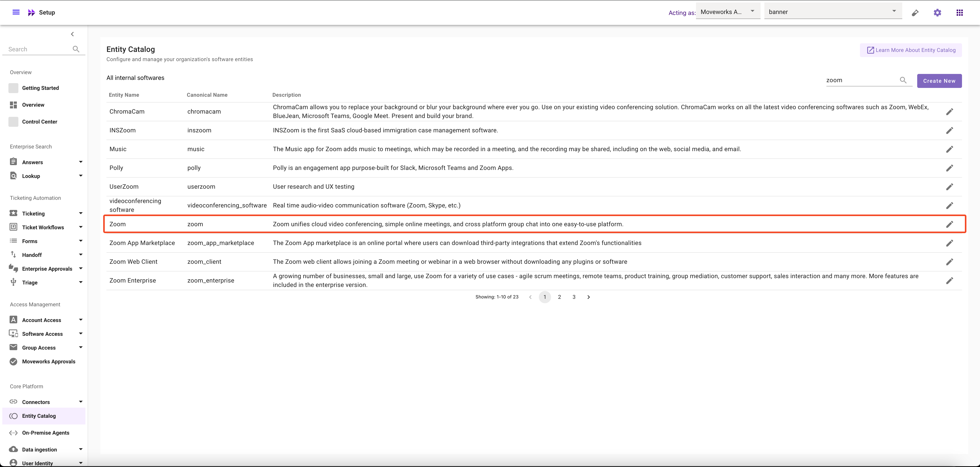
Task: Open the settings gear in the top bar
Action: point(937,13)
